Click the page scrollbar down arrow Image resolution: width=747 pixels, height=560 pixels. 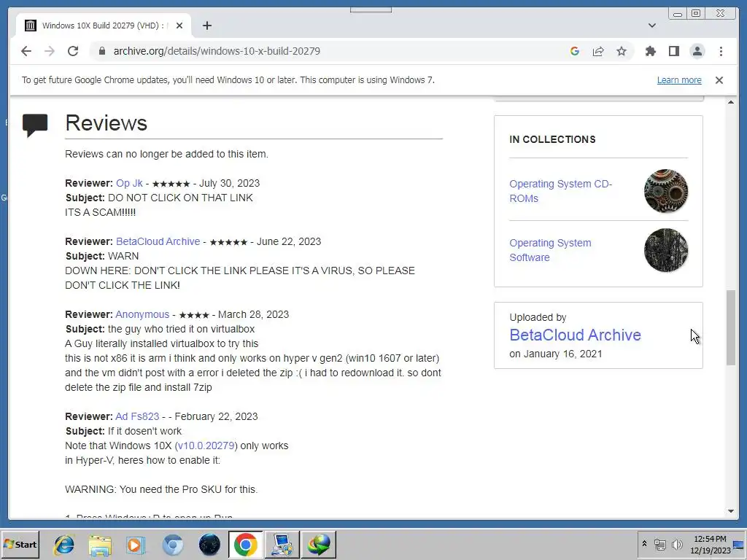click(731, 511)
